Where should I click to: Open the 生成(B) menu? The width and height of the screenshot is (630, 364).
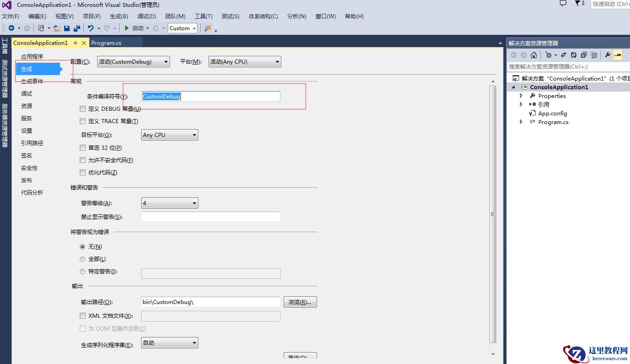(x=119, y=16)
